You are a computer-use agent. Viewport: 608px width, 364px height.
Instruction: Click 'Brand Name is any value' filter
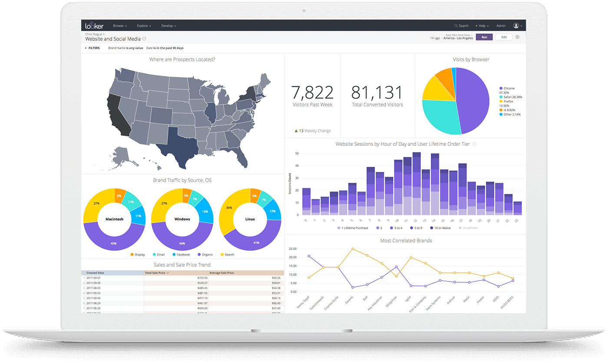coord(126,48)
